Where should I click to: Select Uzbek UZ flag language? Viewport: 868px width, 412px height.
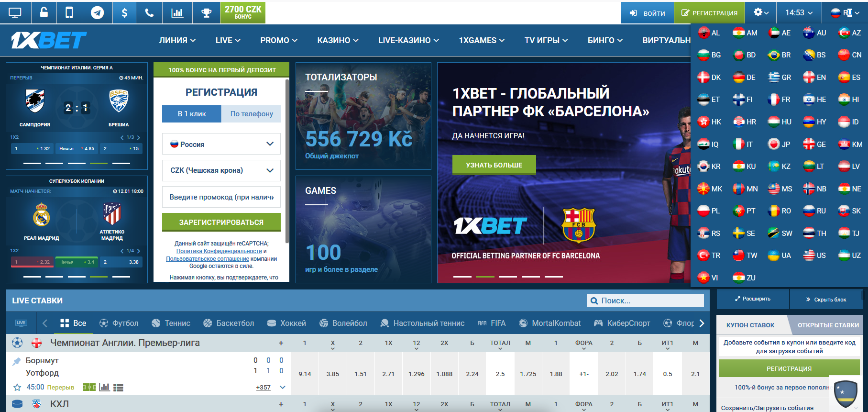[x=850, y=256]
